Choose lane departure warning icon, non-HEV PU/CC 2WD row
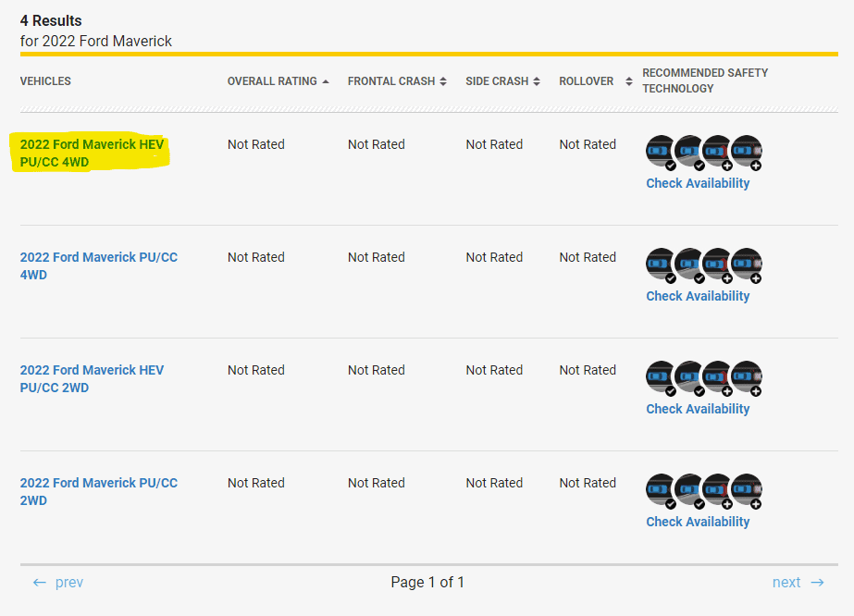Image resolution: width=854 pixels, height=616 pixels. coord(689,489)
